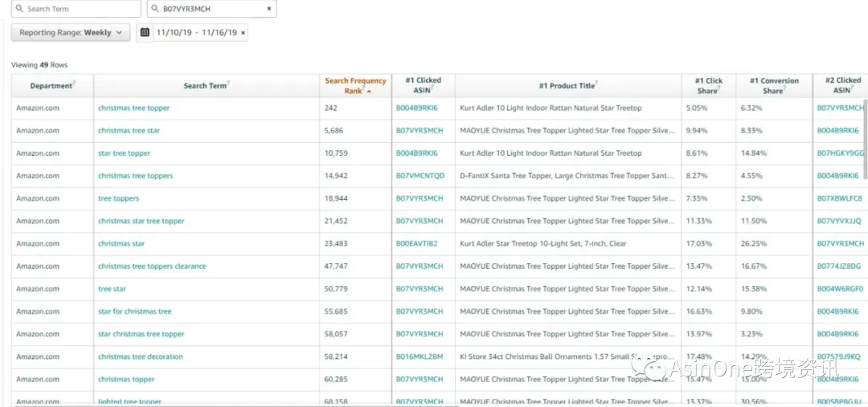Screen dimensions: 868x407
Task: Clear the selected date range
Action: tap(243, 33)
